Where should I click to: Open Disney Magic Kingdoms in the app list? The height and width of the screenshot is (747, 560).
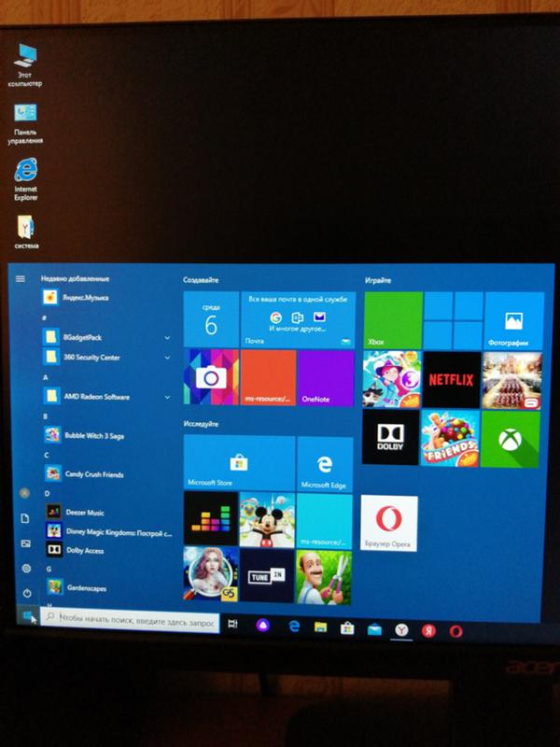click(x=108, y=531)
